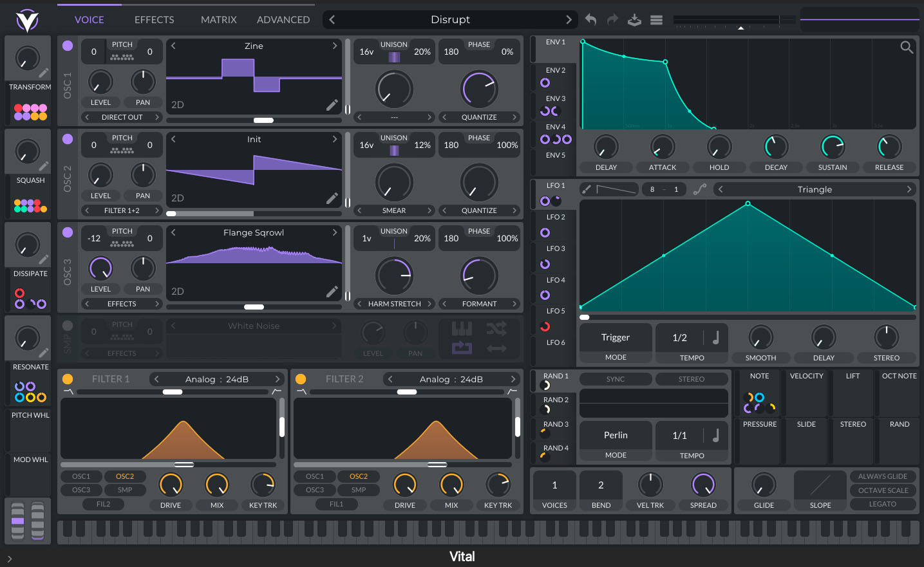Click the sampler shuffle random icon
The image size is (924, 567).
pos(496,329)
